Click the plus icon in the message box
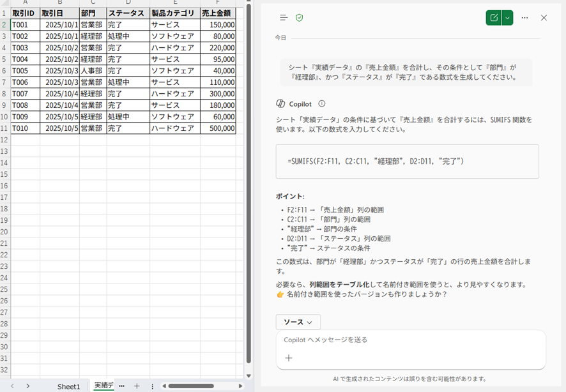Screen dimensions: 566x392 [288, 358]
